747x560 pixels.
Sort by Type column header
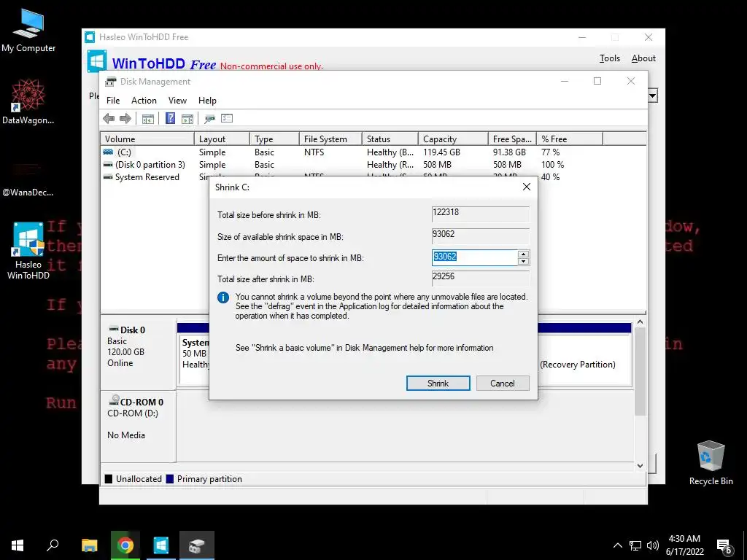coord(274,139)
